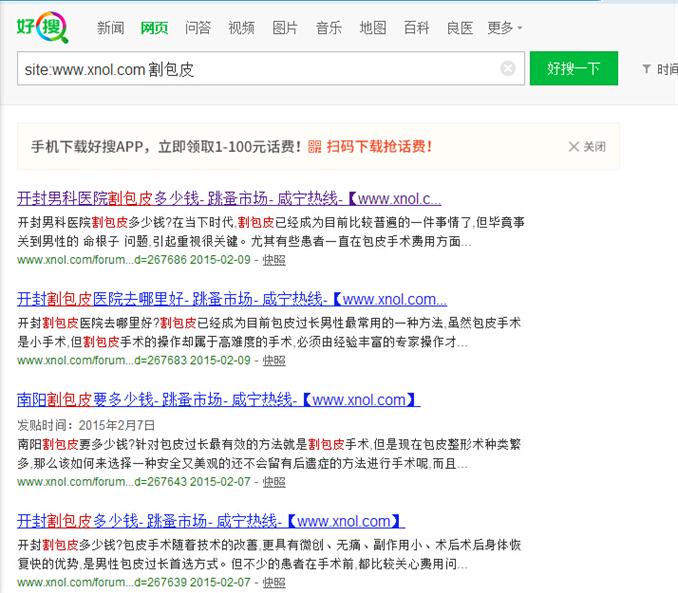Click the 好搜 logo

pyautogui.click(x=42, y=27)
